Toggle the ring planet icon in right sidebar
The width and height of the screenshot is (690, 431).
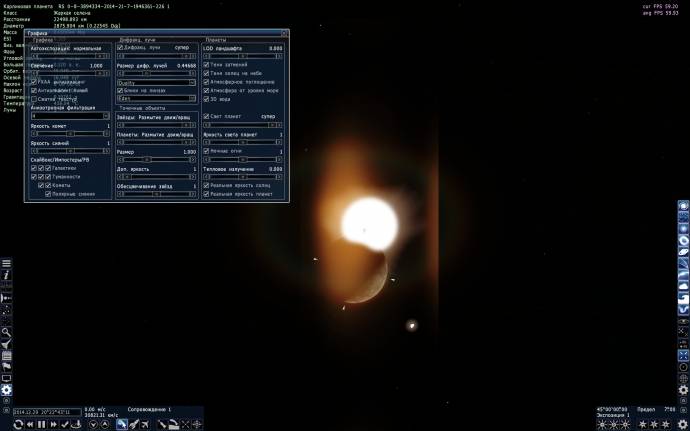683,241
